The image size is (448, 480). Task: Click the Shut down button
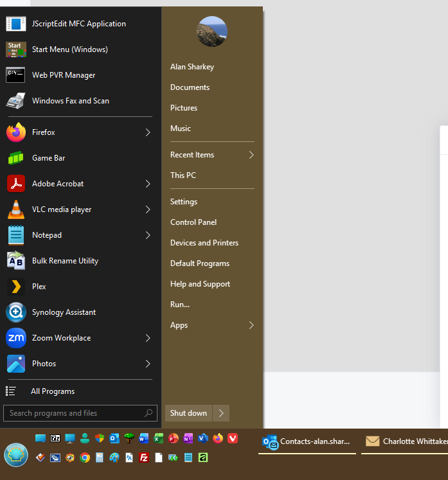(x=188, y=413)
